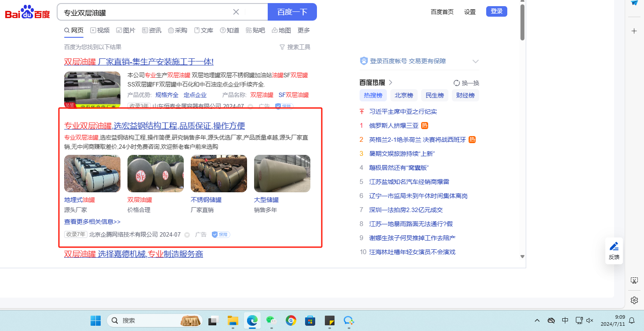Image resolution: width=644 pixels, height=331 pixels.
Task: Select the 北京榜 tab
Action: (x=404, y=95)
